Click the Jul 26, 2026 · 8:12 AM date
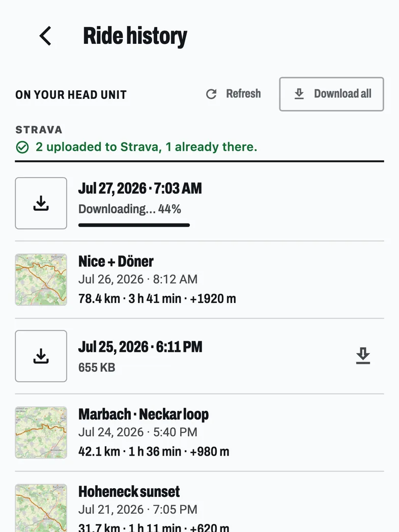This screenshot has height=532, width=399. (x=138, y=279)
